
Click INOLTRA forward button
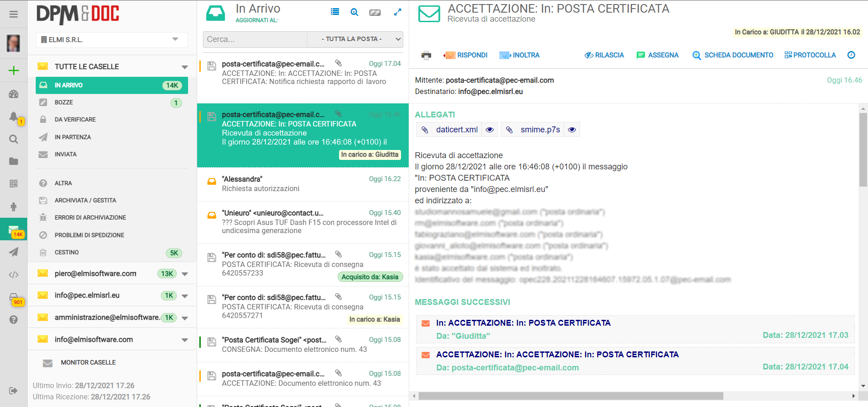[x=519, y=55]
